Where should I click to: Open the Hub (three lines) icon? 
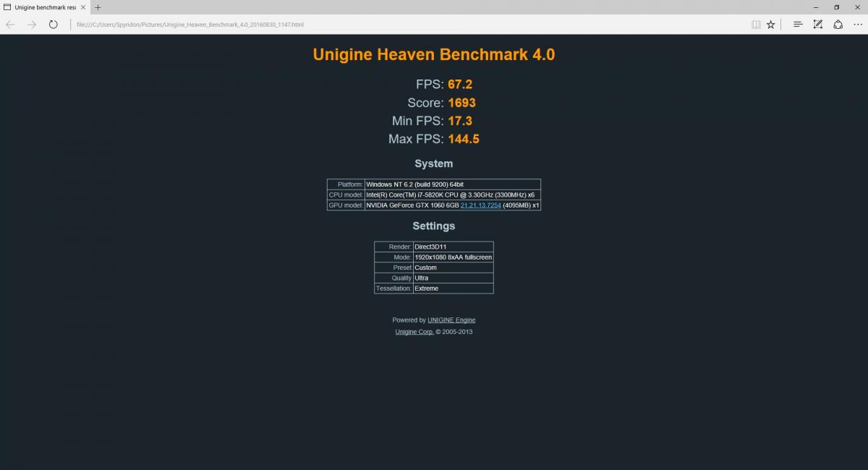coord(798,24)
